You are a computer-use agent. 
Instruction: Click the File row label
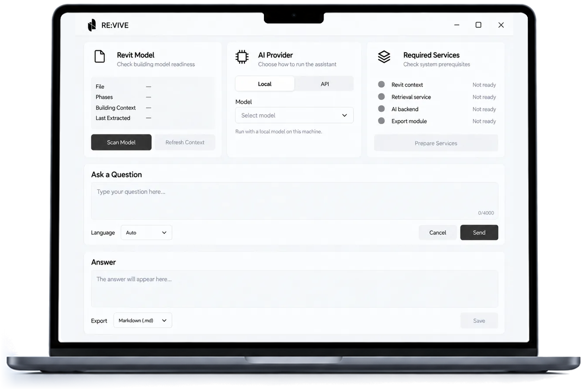coord(100,87)
